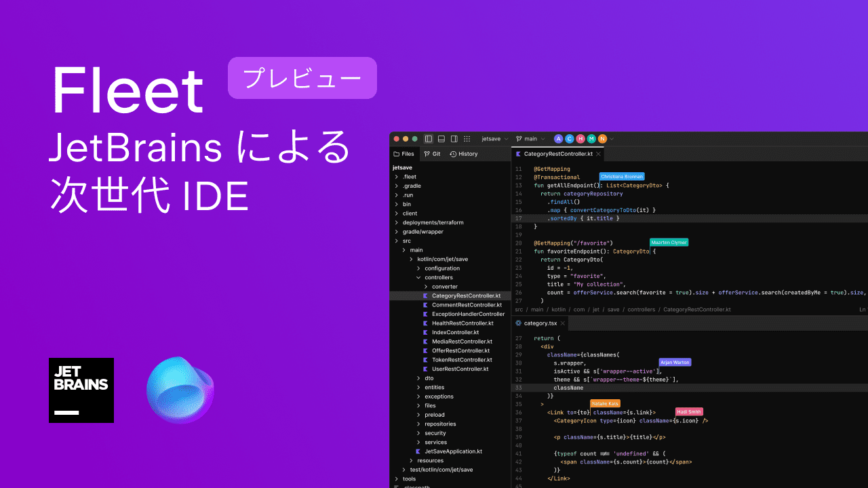
Task: Expand the converter folder
Action: pyautogui.click(x=427, y=287)
